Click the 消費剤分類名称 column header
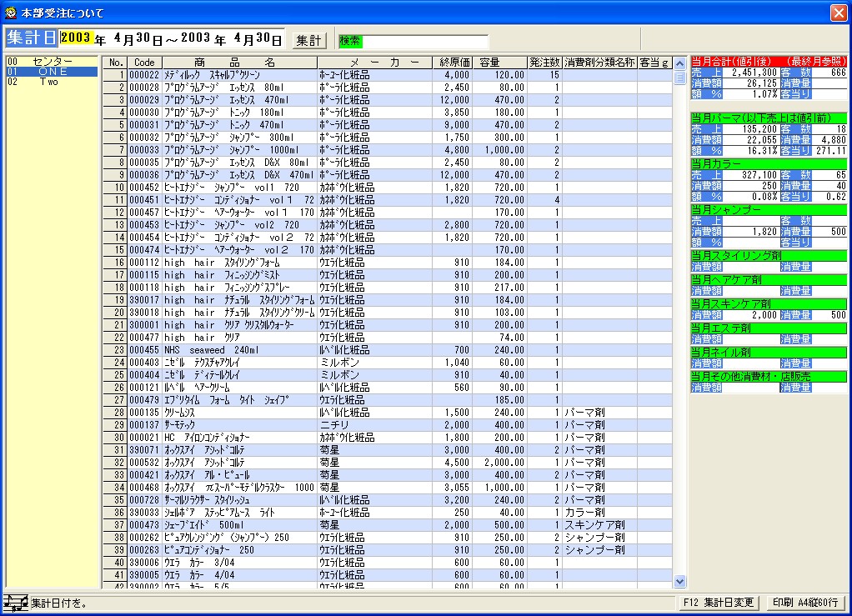Viewport: 852px width, 616px height. [x=599, y=63]
